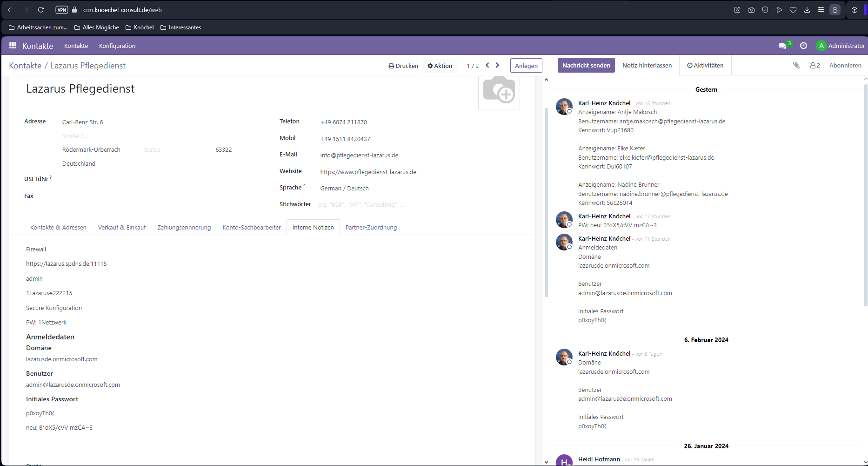Click the Nachricht senden button
The width and height of the screenshot is (868, 466).
click(x=586, y=66)
